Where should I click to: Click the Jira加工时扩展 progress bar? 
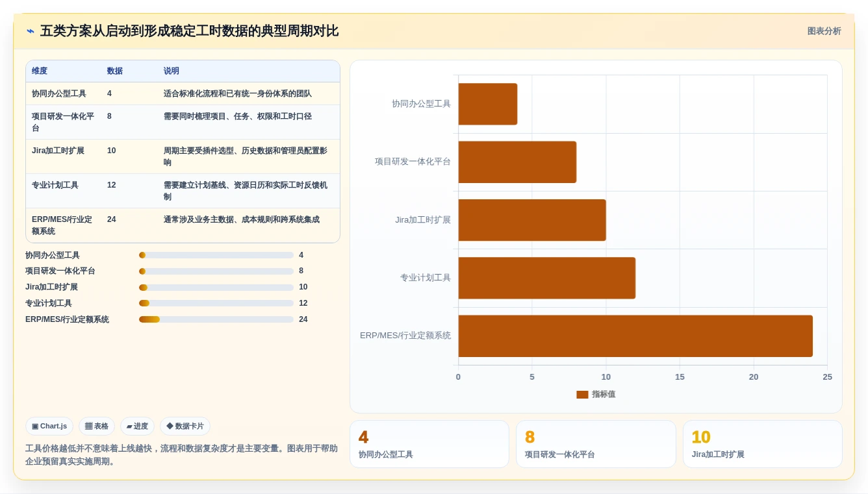pos(216,288)
